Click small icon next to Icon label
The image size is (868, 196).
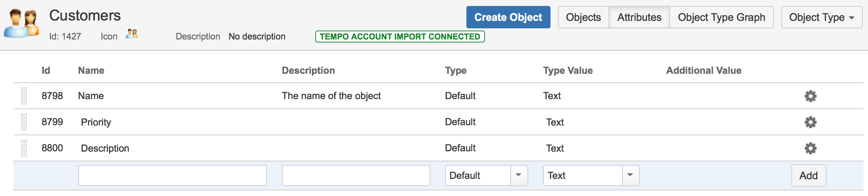coord(132,34)
